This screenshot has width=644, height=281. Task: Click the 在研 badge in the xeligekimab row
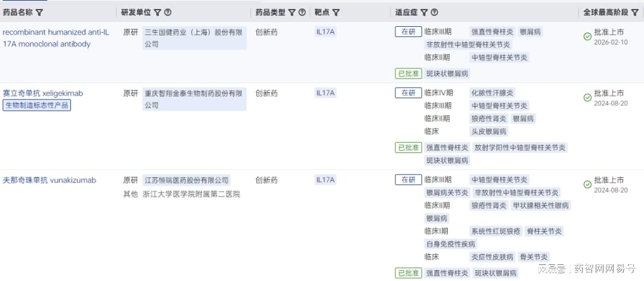click(x=408, y=93)
